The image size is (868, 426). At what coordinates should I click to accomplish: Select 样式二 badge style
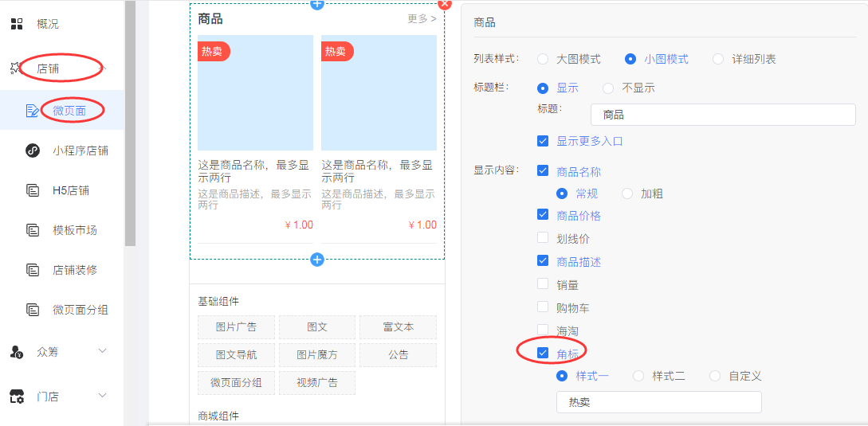coord(638,376)
